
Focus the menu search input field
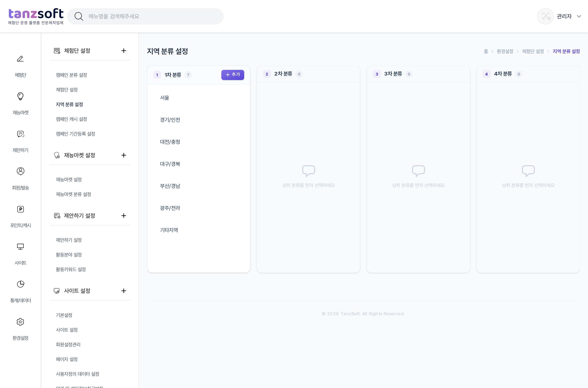pyautogui.click(x=145, y=16)
